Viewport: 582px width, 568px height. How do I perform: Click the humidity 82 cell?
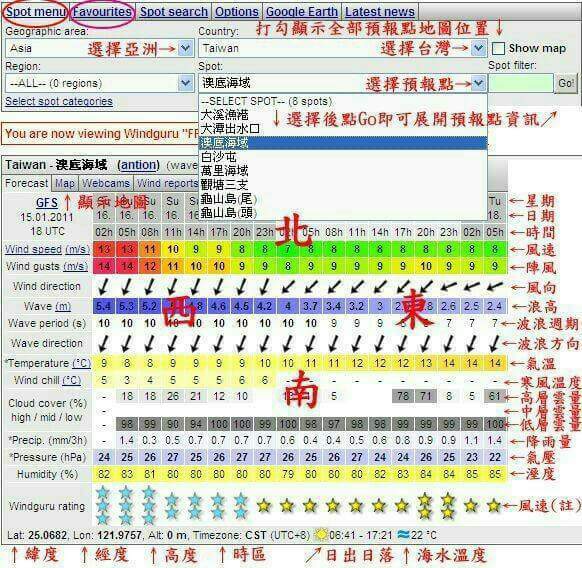pyautogui.click(x=104, y=474)
